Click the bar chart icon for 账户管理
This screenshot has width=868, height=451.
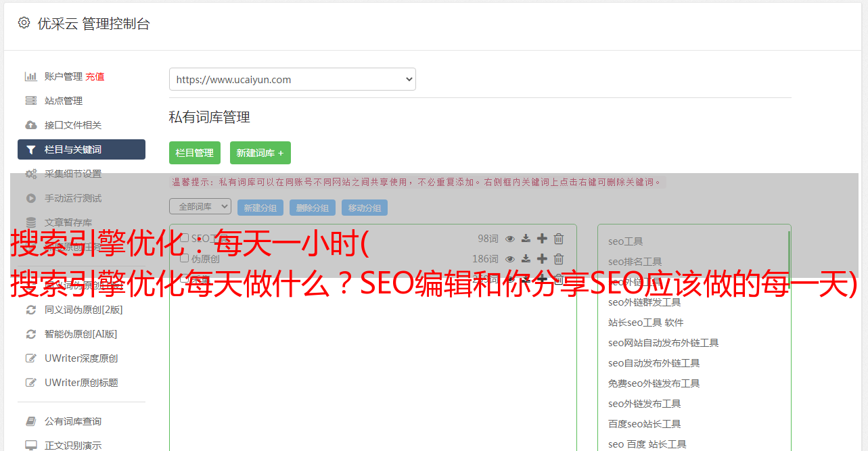31,76
